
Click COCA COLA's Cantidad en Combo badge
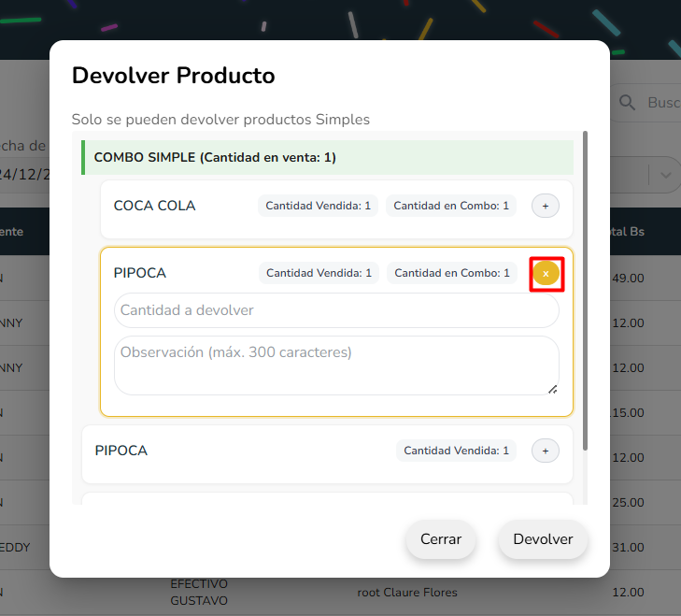451,206
